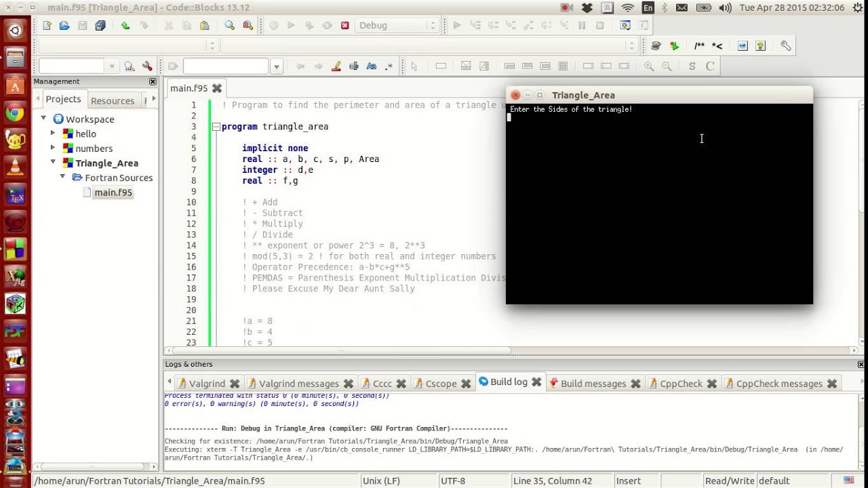Toggle comments view with the C icon
Image resolution: width=868 pixels, height=488 pixels.
tap(710, 66)
